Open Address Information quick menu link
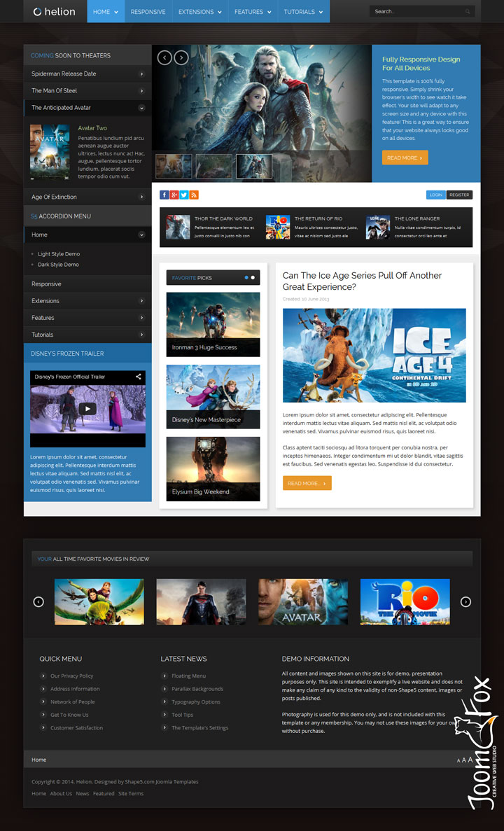Image resolution: width=504 pixels, height=831 pixels. pos(76,689)
